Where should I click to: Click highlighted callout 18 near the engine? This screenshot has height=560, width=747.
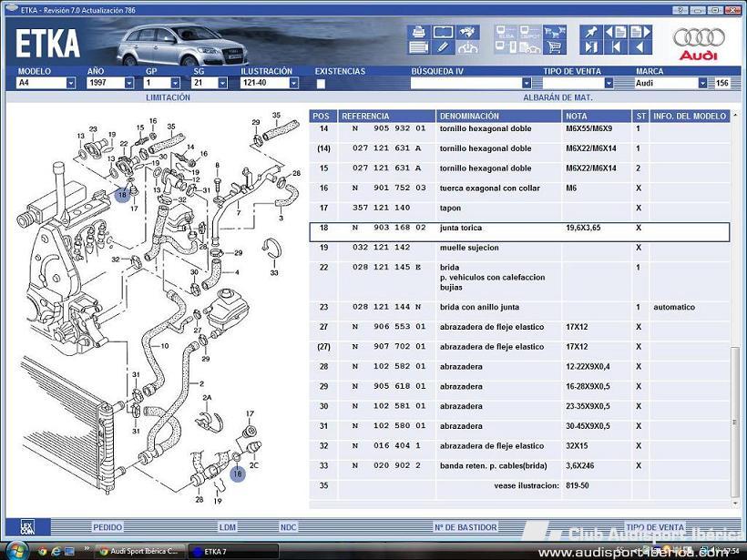[x=122, y=194]
